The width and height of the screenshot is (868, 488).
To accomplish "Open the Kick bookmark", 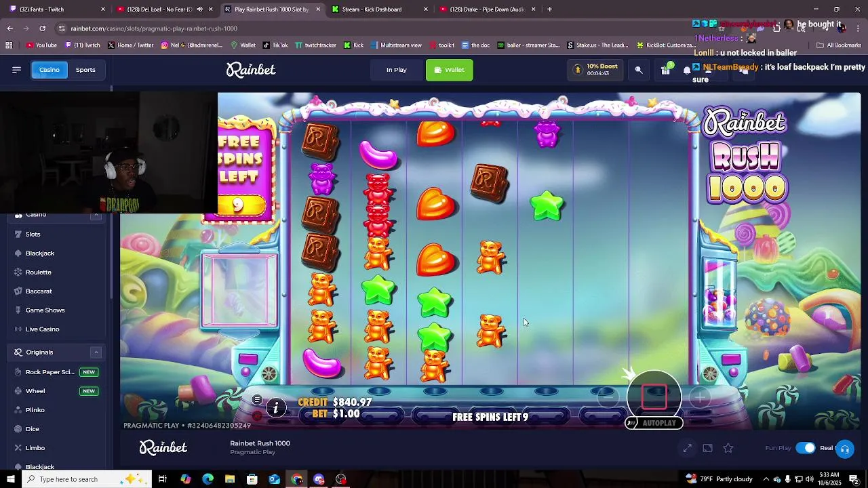I will click(x=353, y=45).
